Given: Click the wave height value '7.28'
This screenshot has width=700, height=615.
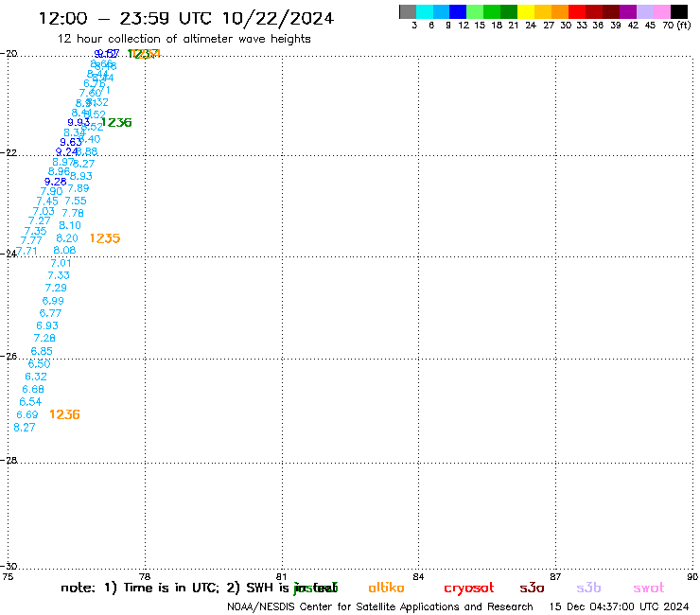Looking at the screenshot, I should pos(44,339).
